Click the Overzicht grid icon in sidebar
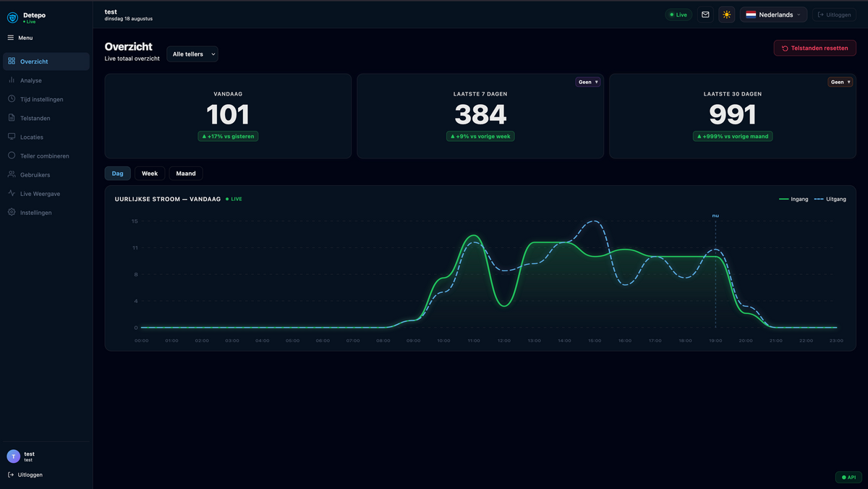This screenshot has width=868, height=489. coord(12,61)
